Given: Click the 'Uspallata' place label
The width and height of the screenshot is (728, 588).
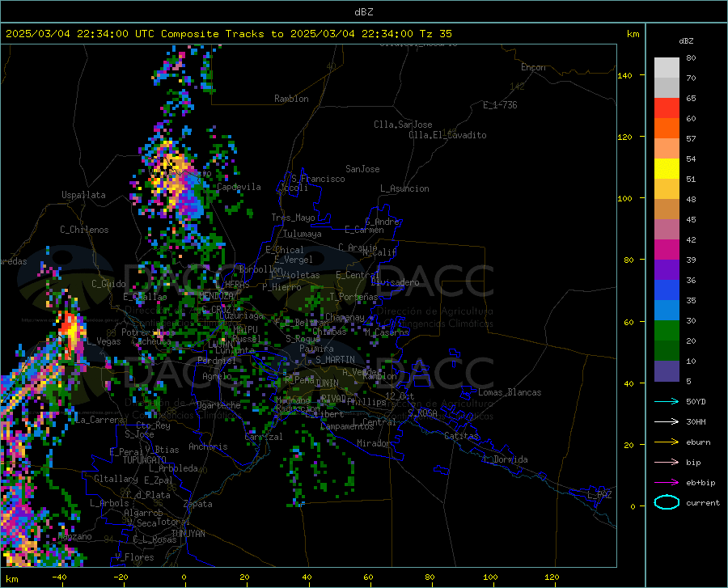Looking at the screenshot, I should pos(83,195).
